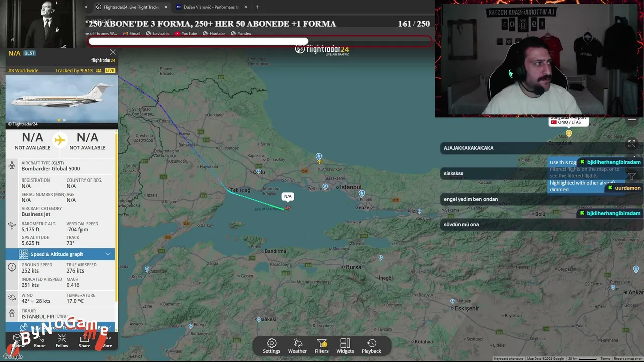Open the YouTube bookmark
Image resolution: width=644 pixels, height=362 pixels.
pyautogui.click(x=186, y=34)
